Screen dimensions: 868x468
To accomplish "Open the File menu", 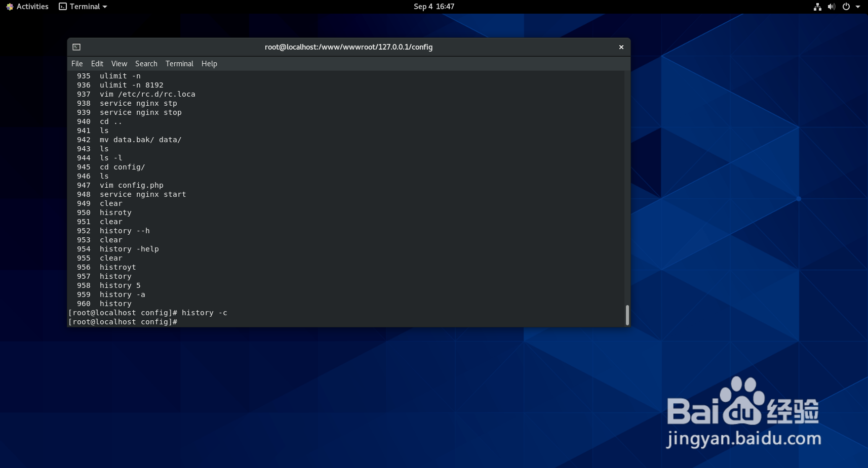I will 77,64.
